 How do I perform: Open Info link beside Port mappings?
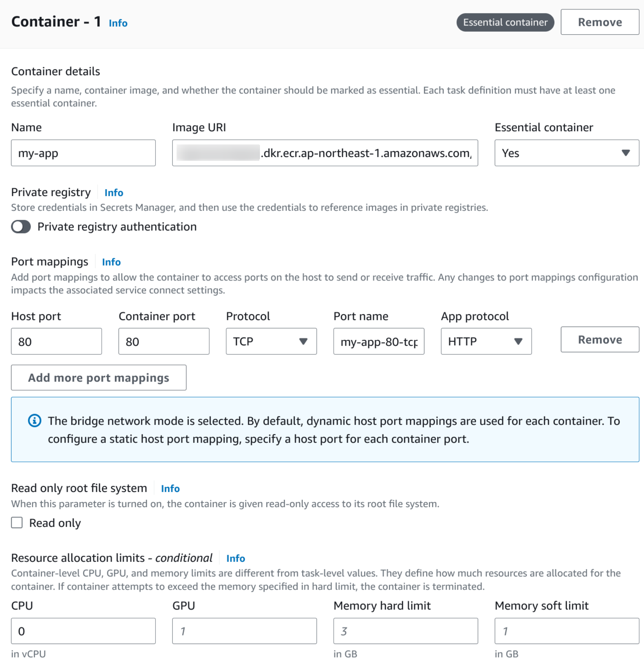click(x=111, y=262)
